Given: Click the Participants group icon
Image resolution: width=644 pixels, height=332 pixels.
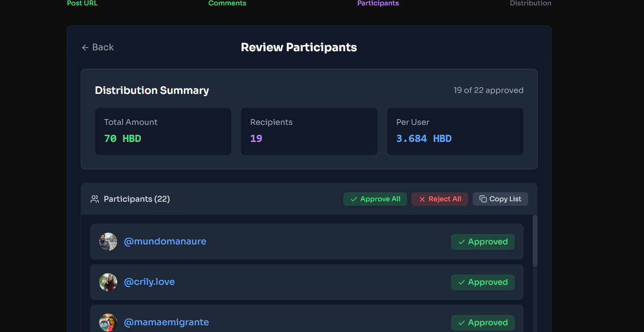Looking at the screenshot, I should click(95, 199).
